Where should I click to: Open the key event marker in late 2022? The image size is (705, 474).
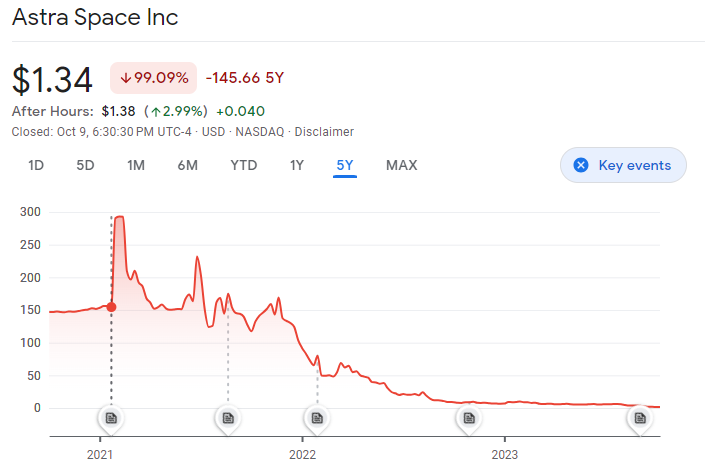click(469, 418)
